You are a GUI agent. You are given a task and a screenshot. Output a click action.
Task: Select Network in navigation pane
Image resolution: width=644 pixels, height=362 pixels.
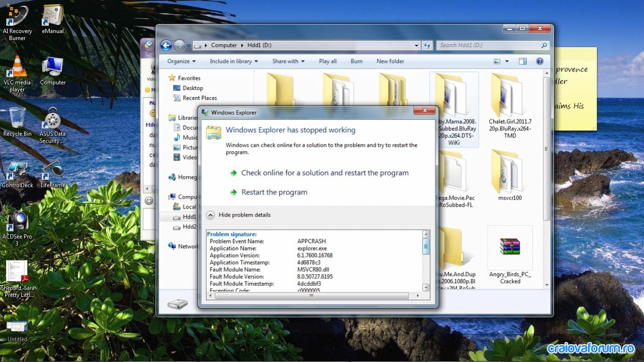point(183,246)
